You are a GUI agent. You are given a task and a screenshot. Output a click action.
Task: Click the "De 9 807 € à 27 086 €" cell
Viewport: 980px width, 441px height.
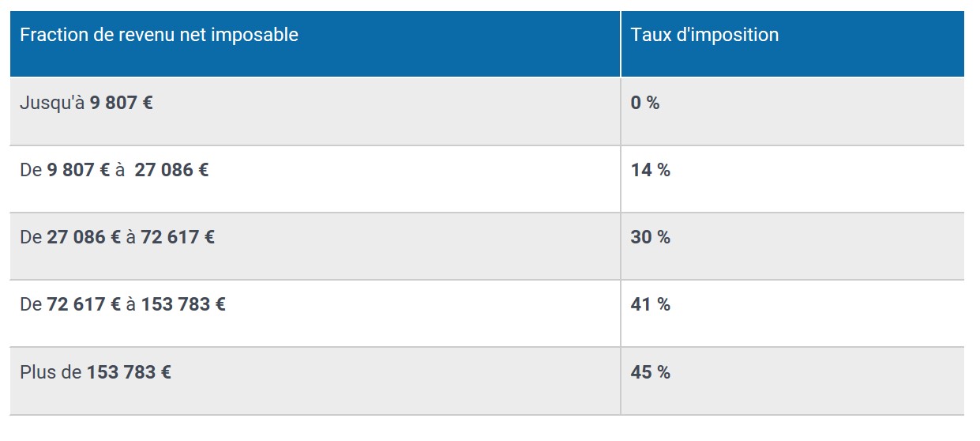tap(315, 179)
